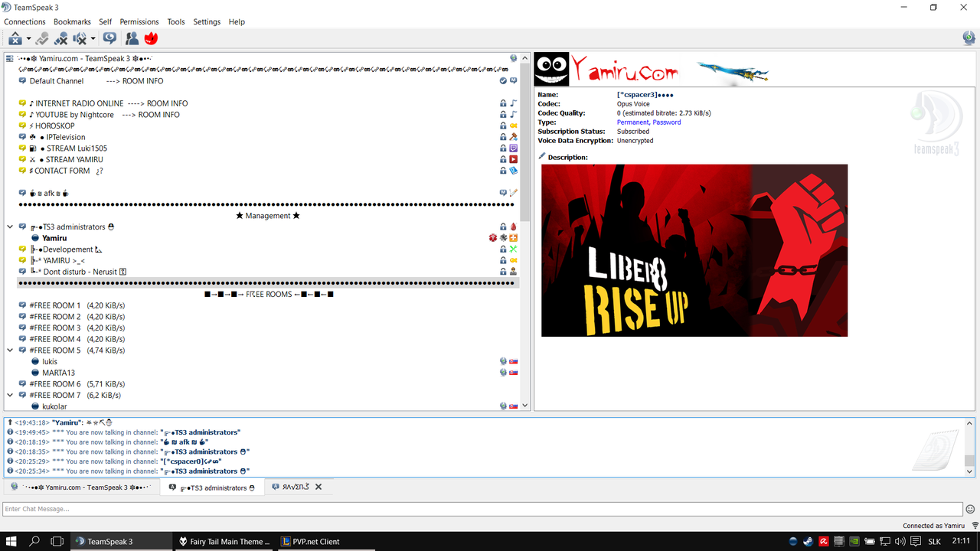Screen dimensions: 980x551
Task: Open the Settings menu
Action: coord(207,21)
